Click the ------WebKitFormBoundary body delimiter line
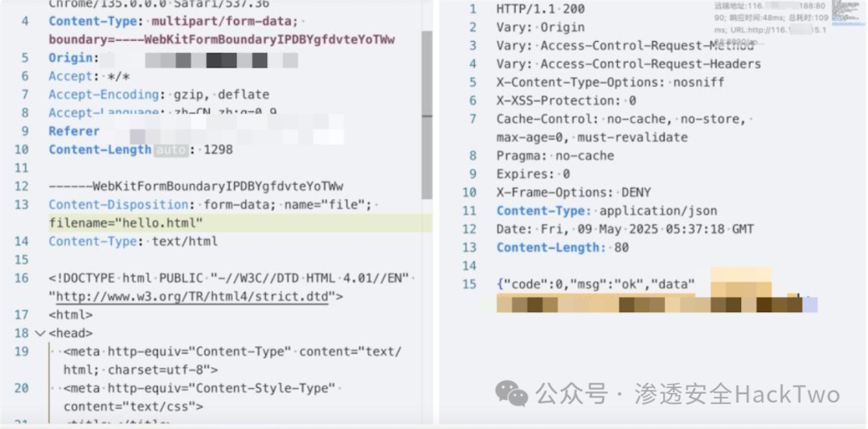 (x=196, y=186)
